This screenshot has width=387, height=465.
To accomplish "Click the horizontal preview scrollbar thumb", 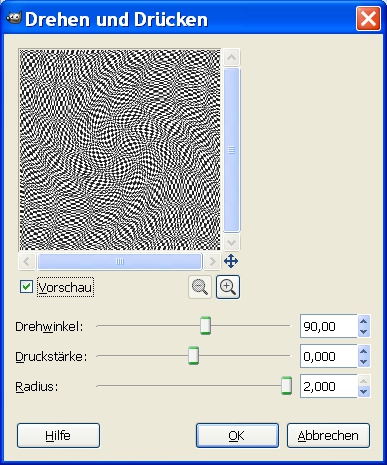I will (x=120, y=262).
